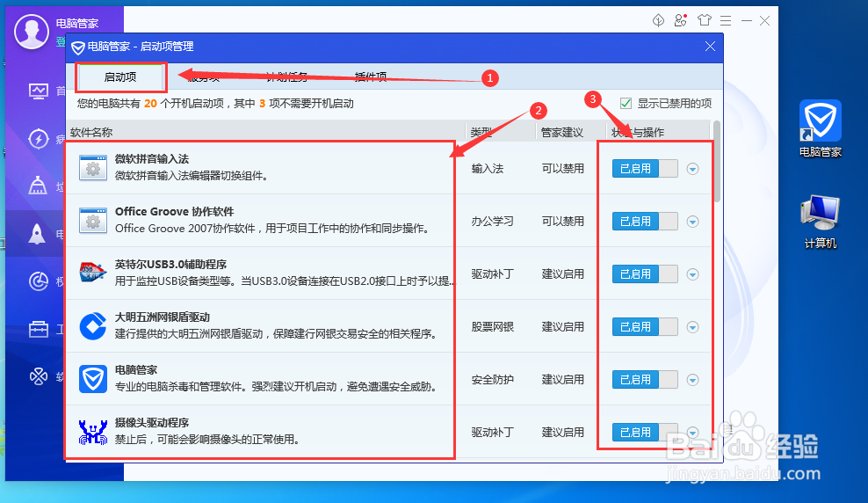Click the Office Groove gear icon
Viewport: 868px width, 503px height.
click(x=93, y=221)
